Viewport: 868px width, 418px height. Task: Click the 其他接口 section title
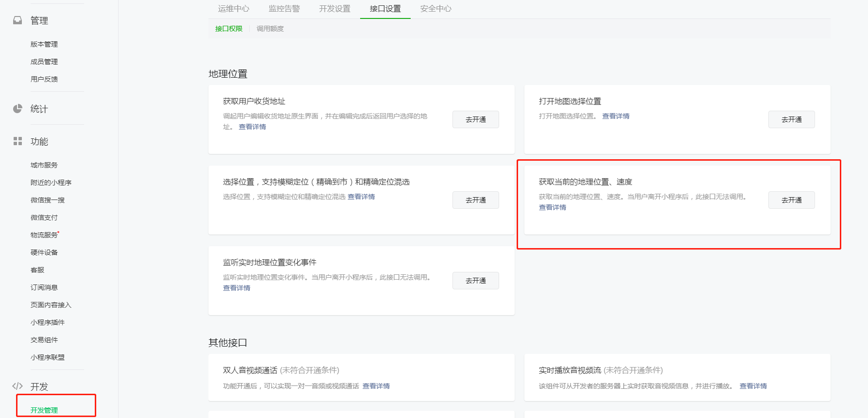tap(228, 343)
